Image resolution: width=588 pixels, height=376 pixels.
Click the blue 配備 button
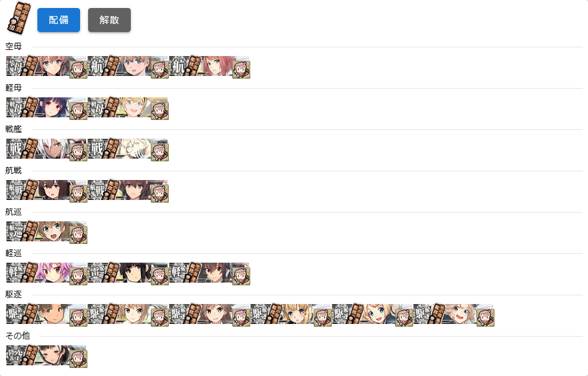point(59,20)
